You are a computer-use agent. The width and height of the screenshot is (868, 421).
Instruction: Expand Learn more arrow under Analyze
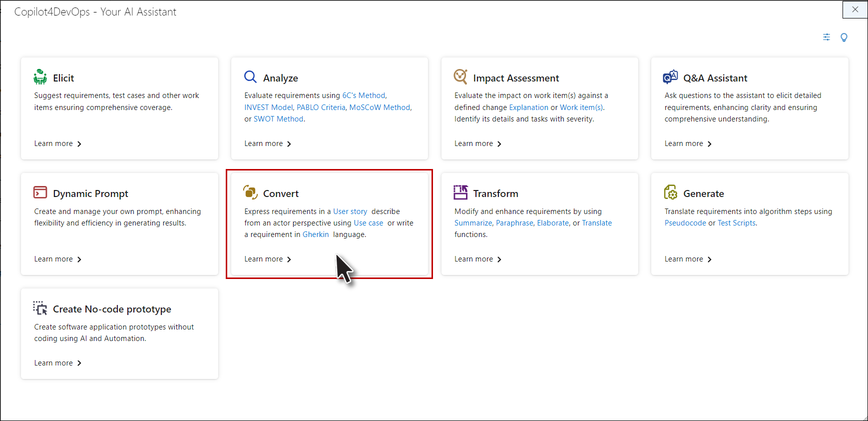point(289,144)
